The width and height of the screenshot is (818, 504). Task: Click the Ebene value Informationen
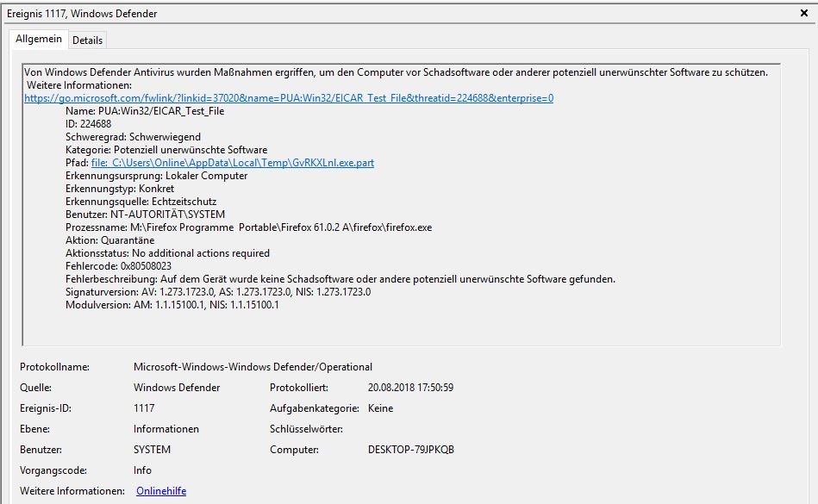point(166,429)
